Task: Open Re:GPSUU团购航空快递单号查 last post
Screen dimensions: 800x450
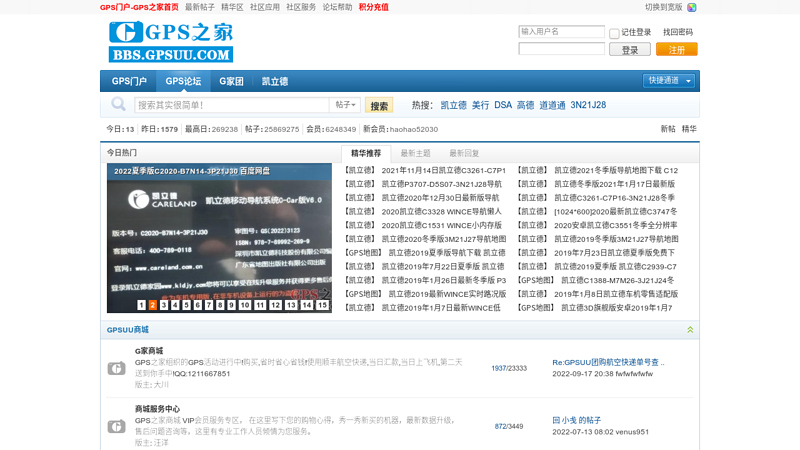Action: 608,362
